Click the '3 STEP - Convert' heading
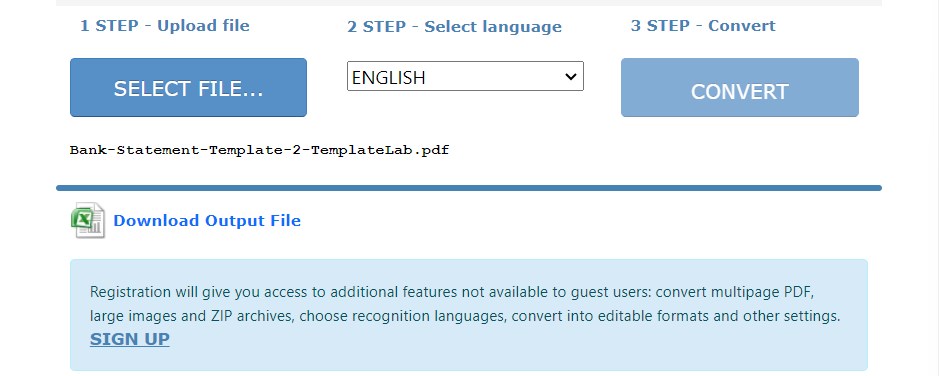The image size is (939, 376). pyautogui.click(x=703, y=26)
